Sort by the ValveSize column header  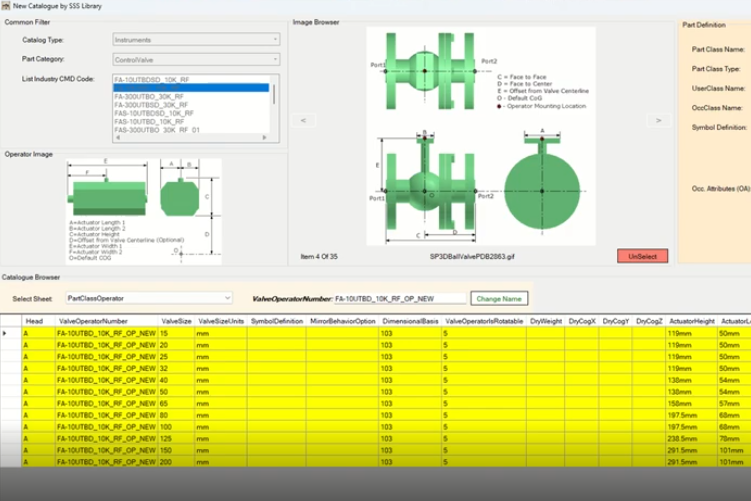pyautogui.click(x=175, y=320)
